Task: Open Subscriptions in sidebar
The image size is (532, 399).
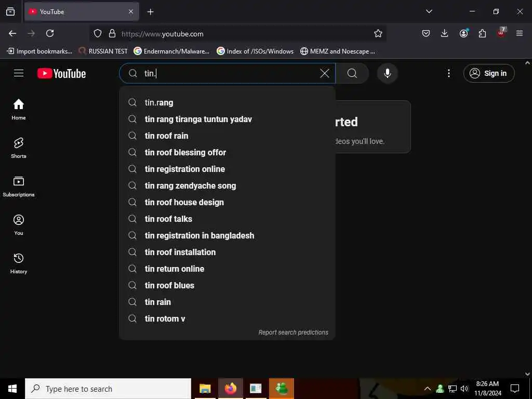Action: click(x=19, y=187)
